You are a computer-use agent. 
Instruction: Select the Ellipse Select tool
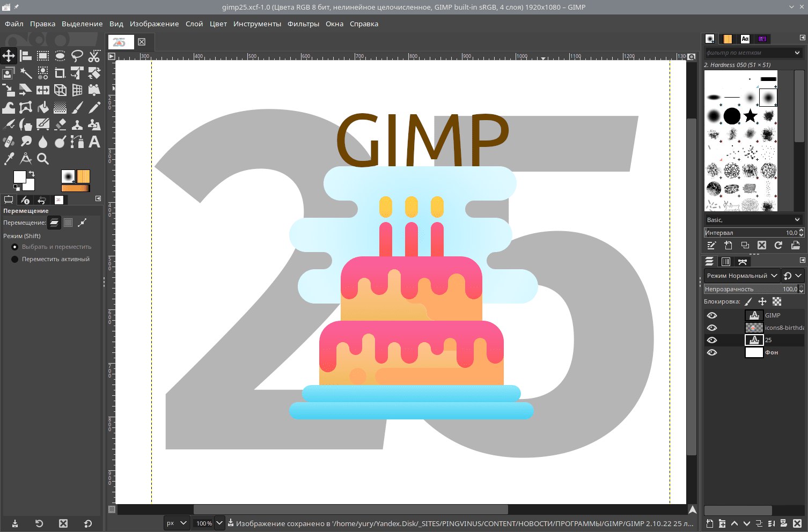coord(60,55)
